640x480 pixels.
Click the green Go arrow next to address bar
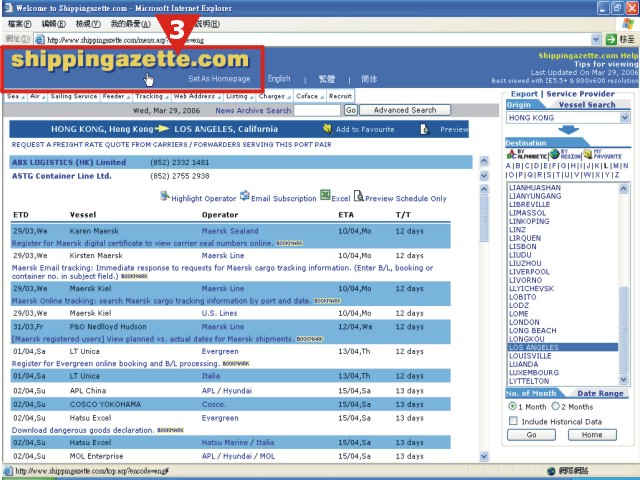[611, 40]
